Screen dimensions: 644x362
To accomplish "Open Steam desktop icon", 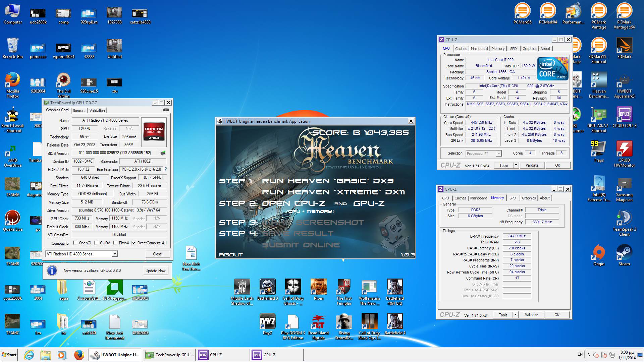I will coord(624,255).
